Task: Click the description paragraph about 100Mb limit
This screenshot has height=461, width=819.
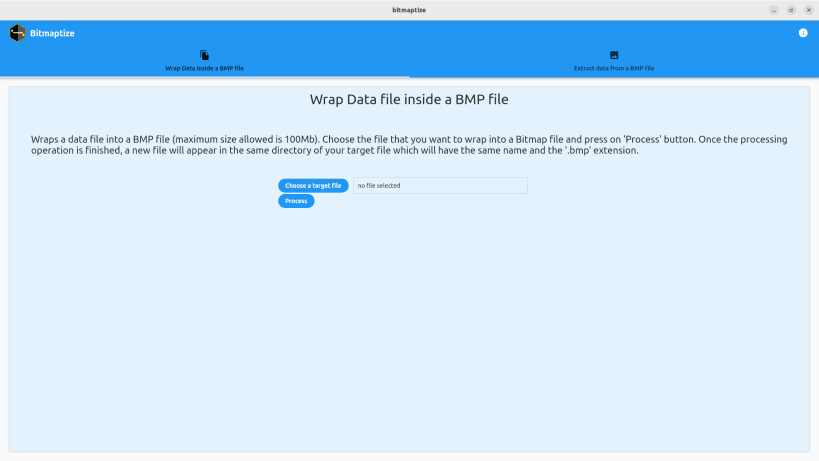Action: point(409,145)
